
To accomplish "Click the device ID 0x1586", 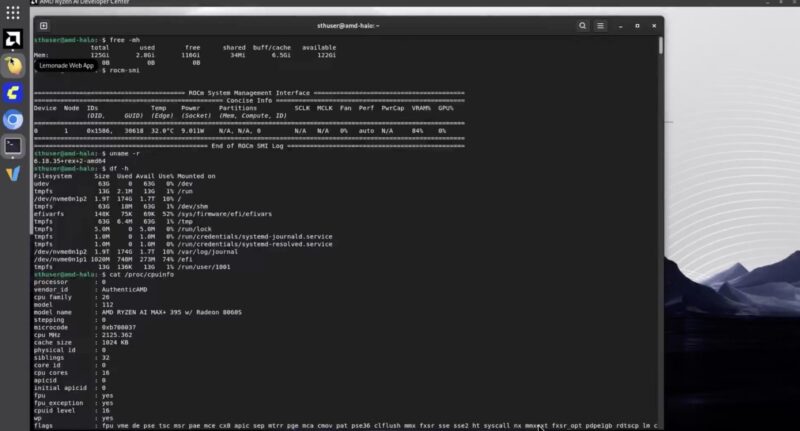I will click(99, 131).
